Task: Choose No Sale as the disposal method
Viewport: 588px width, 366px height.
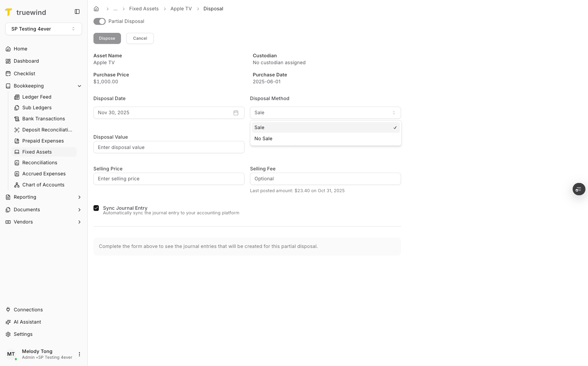Action: click(x=263, y=138)
